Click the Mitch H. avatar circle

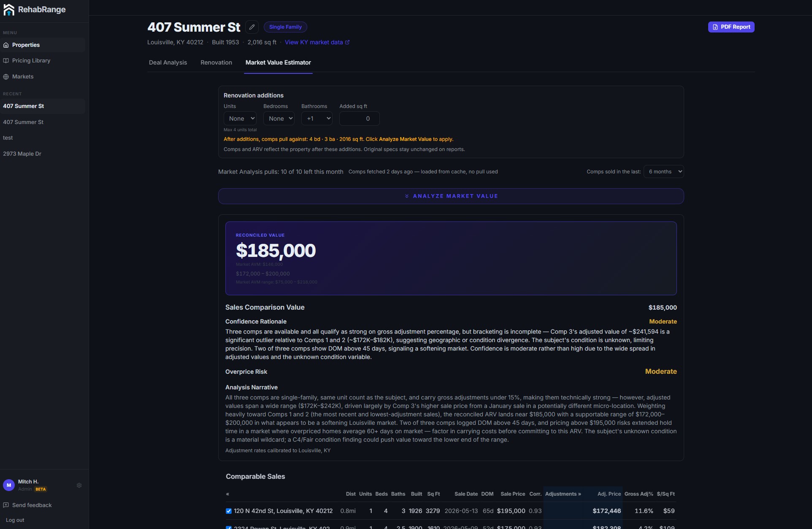(x=9, y=485)
